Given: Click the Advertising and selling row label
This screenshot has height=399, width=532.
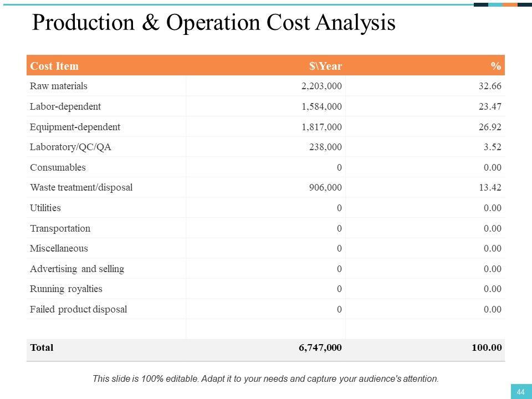Looking at the screenshot, I should [77, 269].
